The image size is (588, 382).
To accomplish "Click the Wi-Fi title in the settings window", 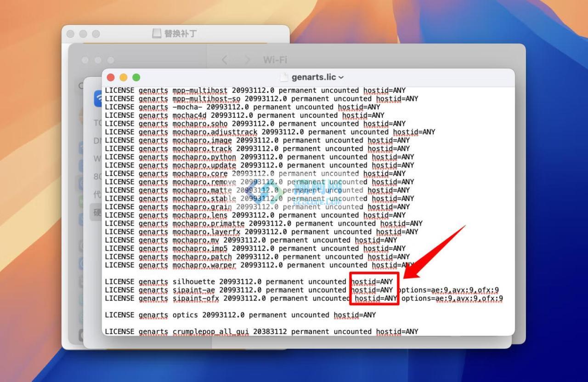I will (275, 60).
